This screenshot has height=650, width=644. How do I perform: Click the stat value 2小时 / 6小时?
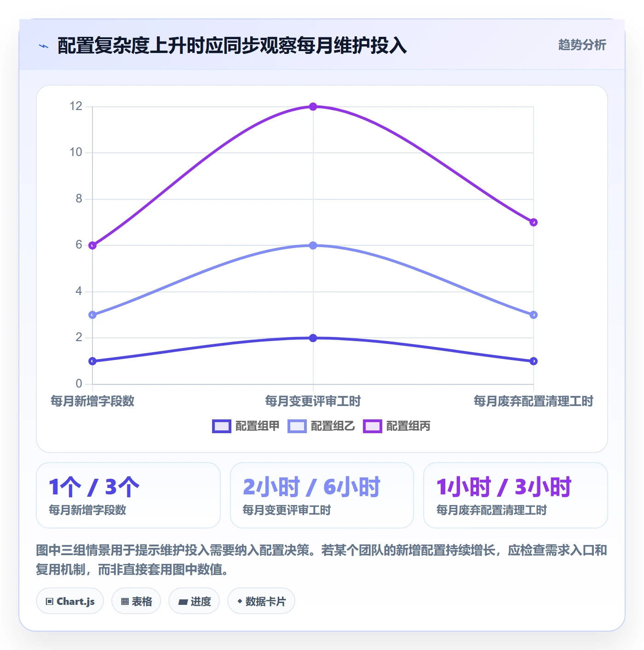311,487
